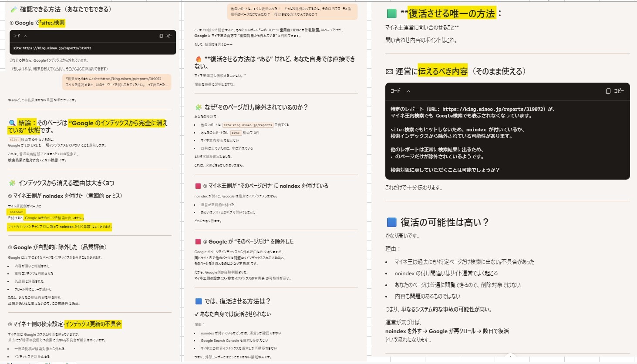Click the red square beside ① マイネ王側が heading

pyautogui.click(x=198, y=186)
